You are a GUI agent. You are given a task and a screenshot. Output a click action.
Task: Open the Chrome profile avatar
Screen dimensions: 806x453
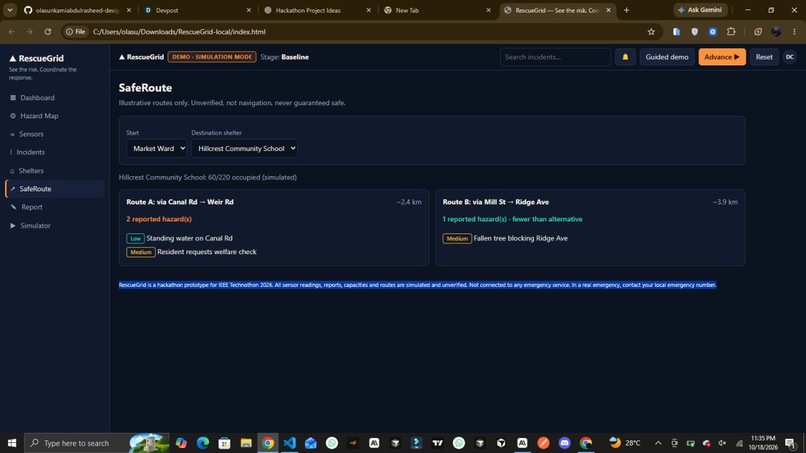click(776, 32)
